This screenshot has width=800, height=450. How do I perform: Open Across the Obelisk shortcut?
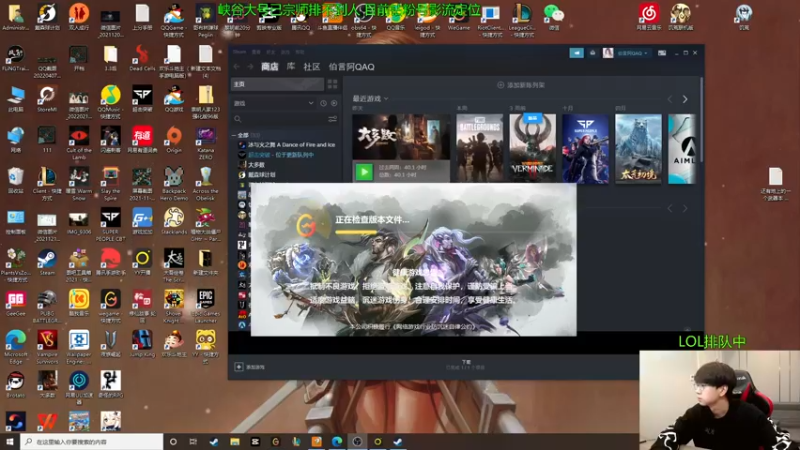(205, 184)
